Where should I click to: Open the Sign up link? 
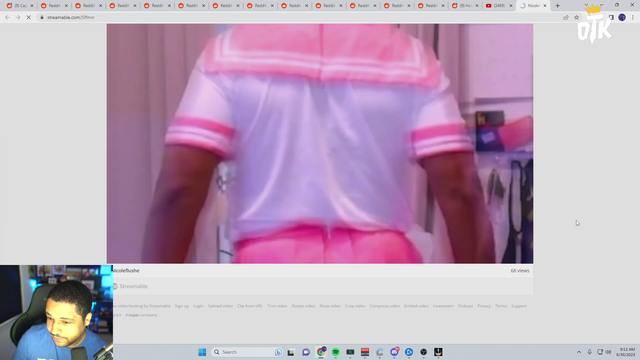click(182, 306)
